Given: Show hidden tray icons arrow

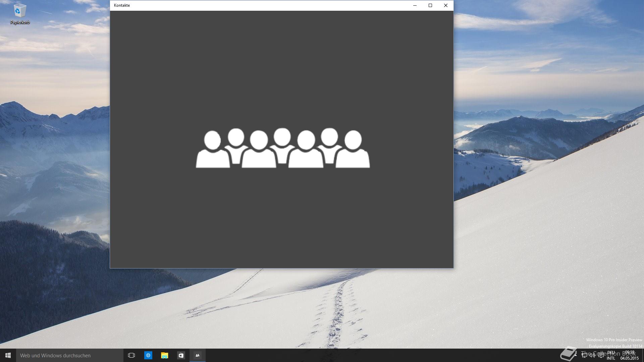Looking at the screenshot, I should [x=576, y=355].
